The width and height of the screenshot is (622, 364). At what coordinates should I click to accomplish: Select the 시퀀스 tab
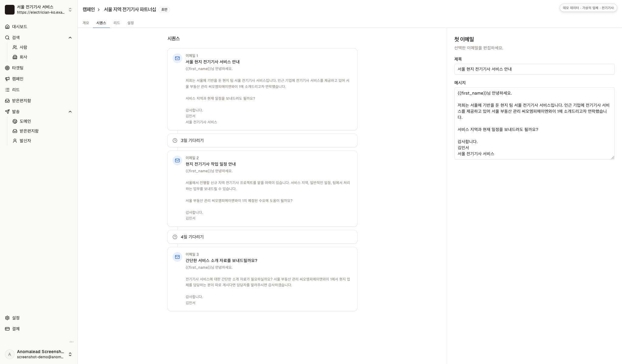tap(101, 23)
